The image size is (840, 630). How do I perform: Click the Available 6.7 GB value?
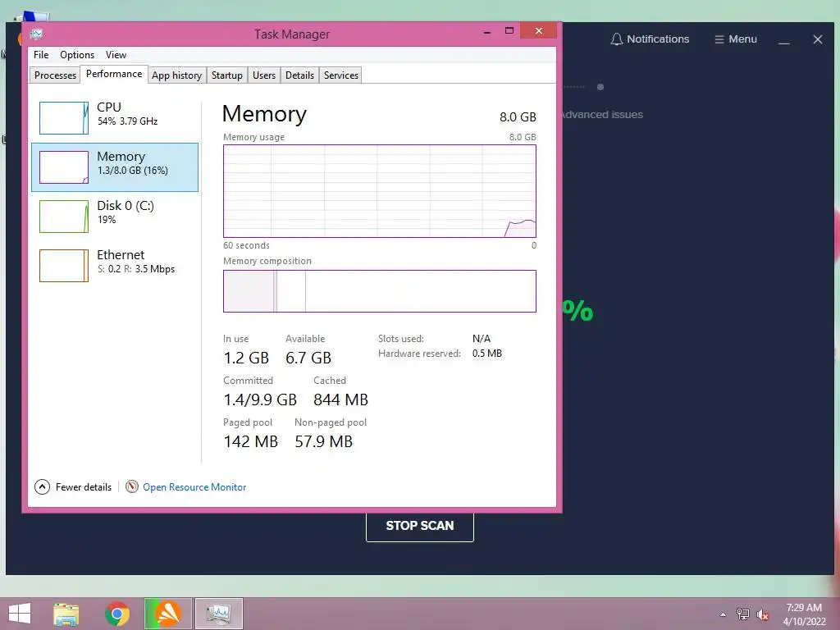coord(308,358)
